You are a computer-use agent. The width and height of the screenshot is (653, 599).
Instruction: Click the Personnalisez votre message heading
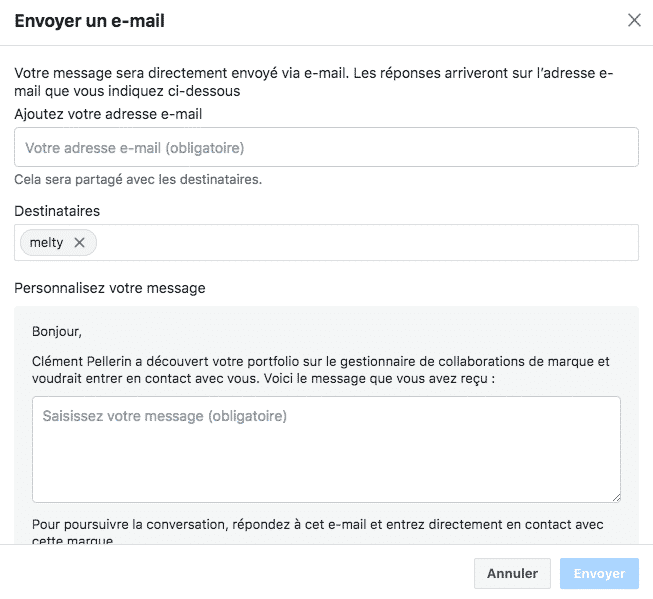pyautogui.click(x=110, y=288)
